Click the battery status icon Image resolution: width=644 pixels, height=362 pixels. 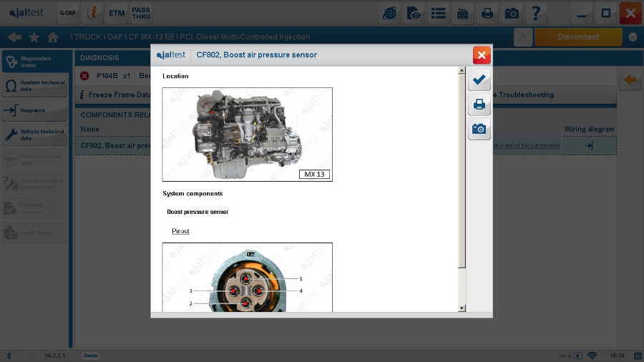click(577, 356)
